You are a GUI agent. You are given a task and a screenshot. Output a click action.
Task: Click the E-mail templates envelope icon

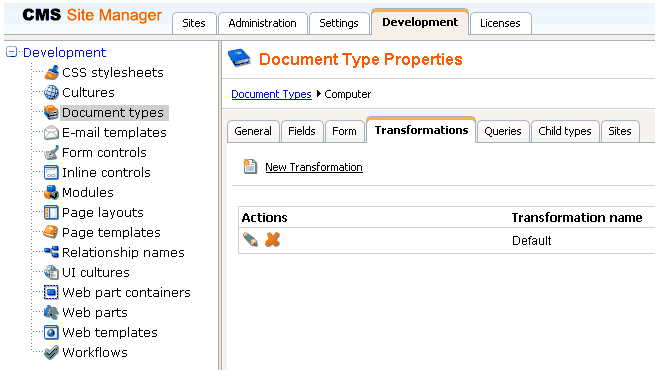tap(51, 132)
